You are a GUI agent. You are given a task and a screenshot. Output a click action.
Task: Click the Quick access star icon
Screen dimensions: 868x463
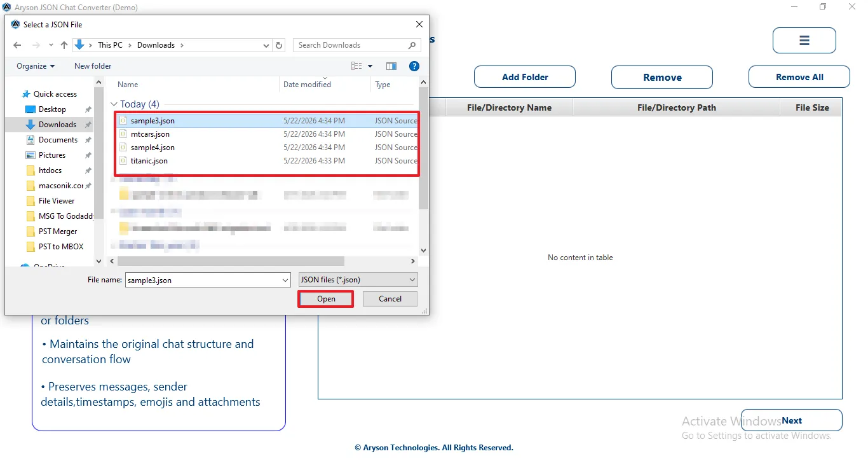(25, 94)
